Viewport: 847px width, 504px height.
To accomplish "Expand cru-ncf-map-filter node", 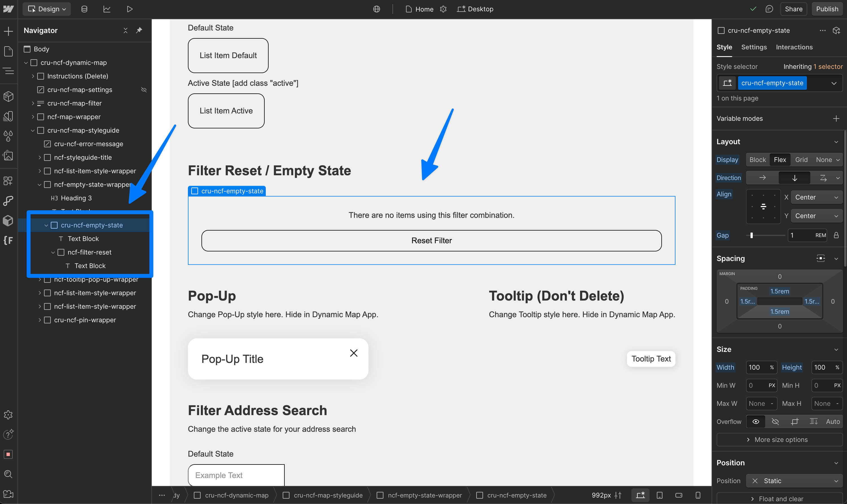I will pos(33,103).
